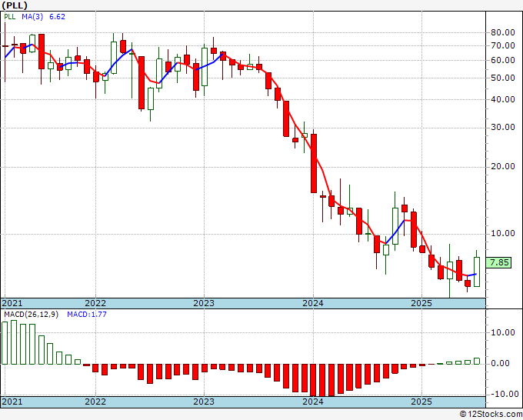The image size is (523, 420).
Task: Click the 50.00 price axis label
Action: click(x=503, y=78)
